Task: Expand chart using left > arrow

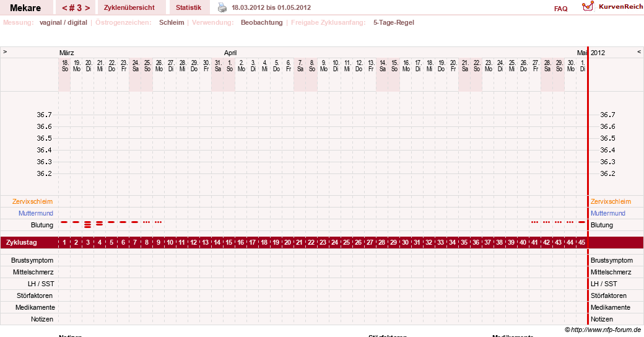Action: tap(5, 52)
